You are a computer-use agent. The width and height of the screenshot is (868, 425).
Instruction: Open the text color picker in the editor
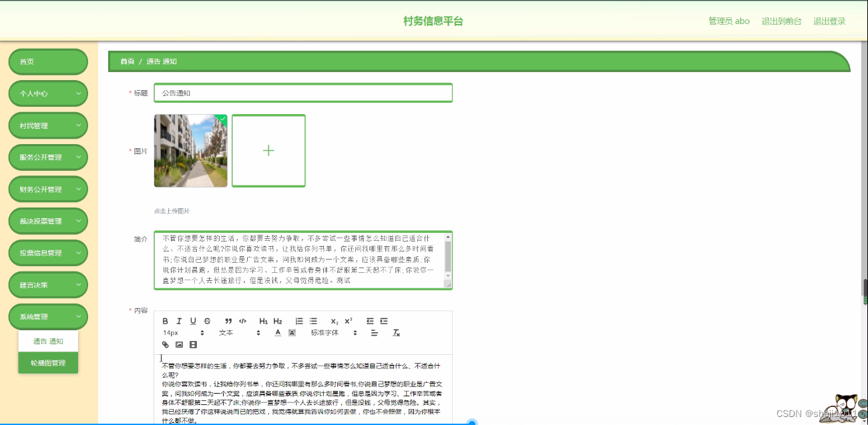click(x=277, y=332)
